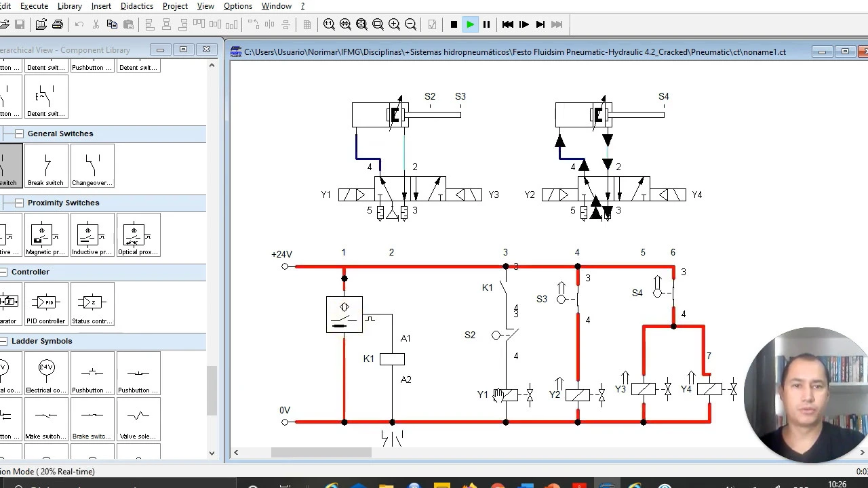
Task: Click the Paste toolbar icon
Action: (x=128, y=24)
